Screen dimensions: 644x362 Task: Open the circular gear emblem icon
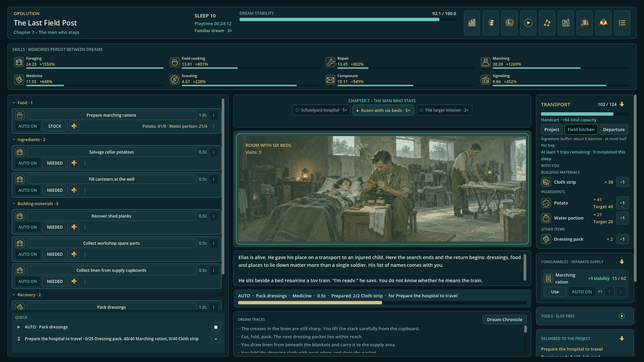click(509, 23)
